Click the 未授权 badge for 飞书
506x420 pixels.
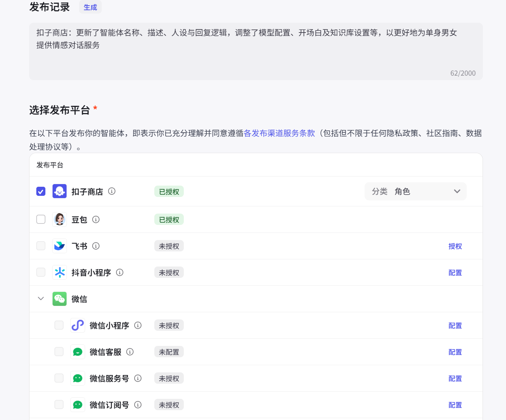[x=169, y=246]
